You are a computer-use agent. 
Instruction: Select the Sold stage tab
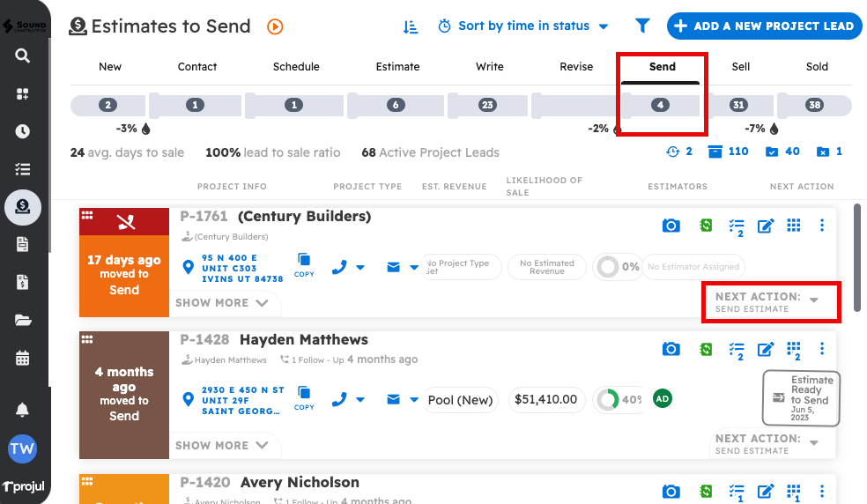(x=817, y=67)
